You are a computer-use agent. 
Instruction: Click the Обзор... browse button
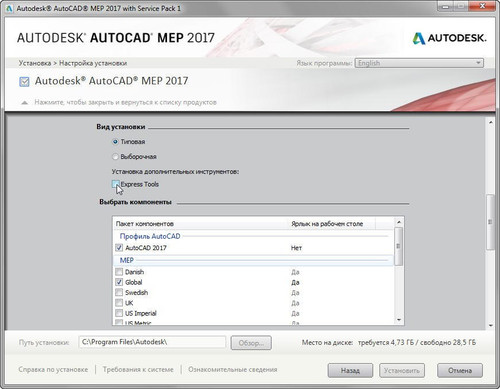click(251, 343)
